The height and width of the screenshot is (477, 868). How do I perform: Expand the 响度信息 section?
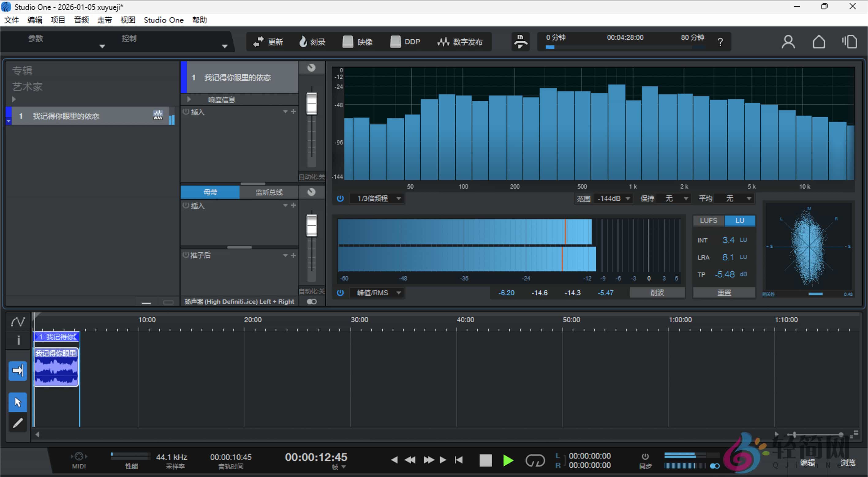coord(189,99)
